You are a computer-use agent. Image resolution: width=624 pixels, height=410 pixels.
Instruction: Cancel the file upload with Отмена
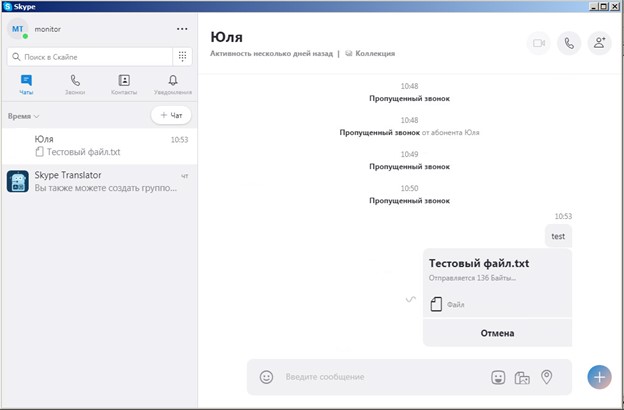[x=497, y=333]
